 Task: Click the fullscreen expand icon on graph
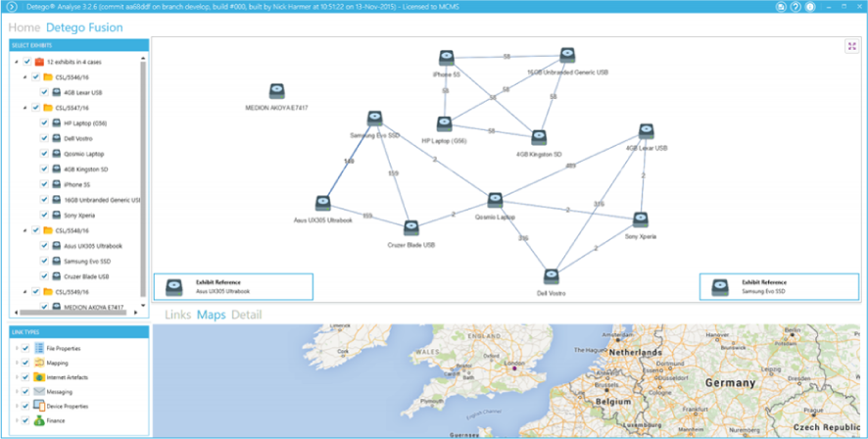coord(852,46)
